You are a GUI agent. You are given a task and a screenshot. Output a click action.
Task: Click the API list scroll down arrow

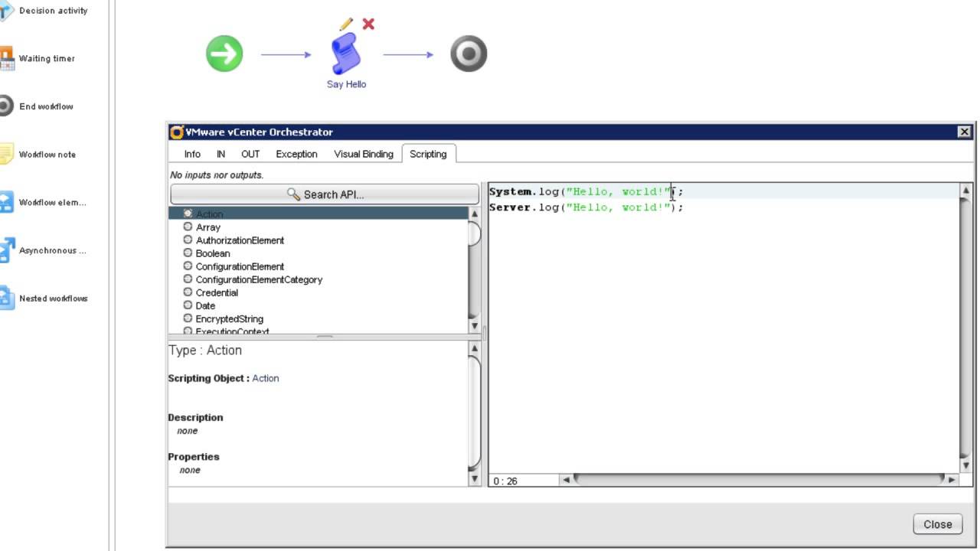tap(474, 327)
